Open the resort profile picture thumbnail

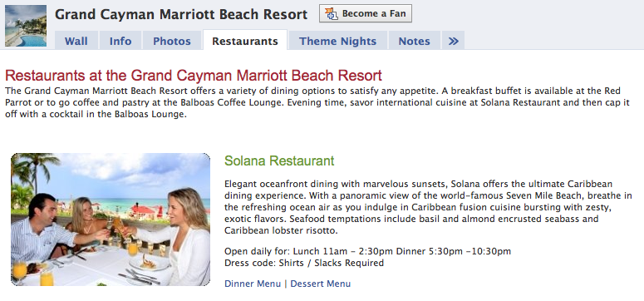tap(26, 26)
